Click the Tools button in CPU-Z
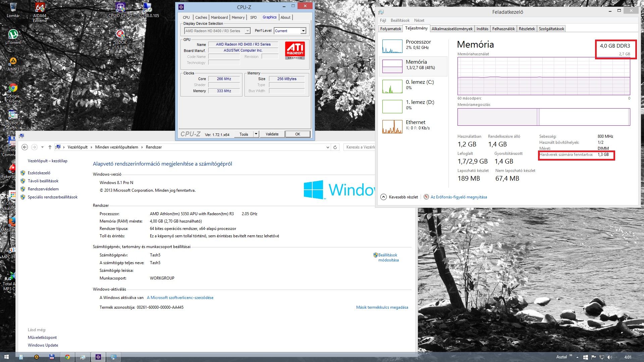The height and width of the screenshot is (362, 644). (x=244, y=134)
